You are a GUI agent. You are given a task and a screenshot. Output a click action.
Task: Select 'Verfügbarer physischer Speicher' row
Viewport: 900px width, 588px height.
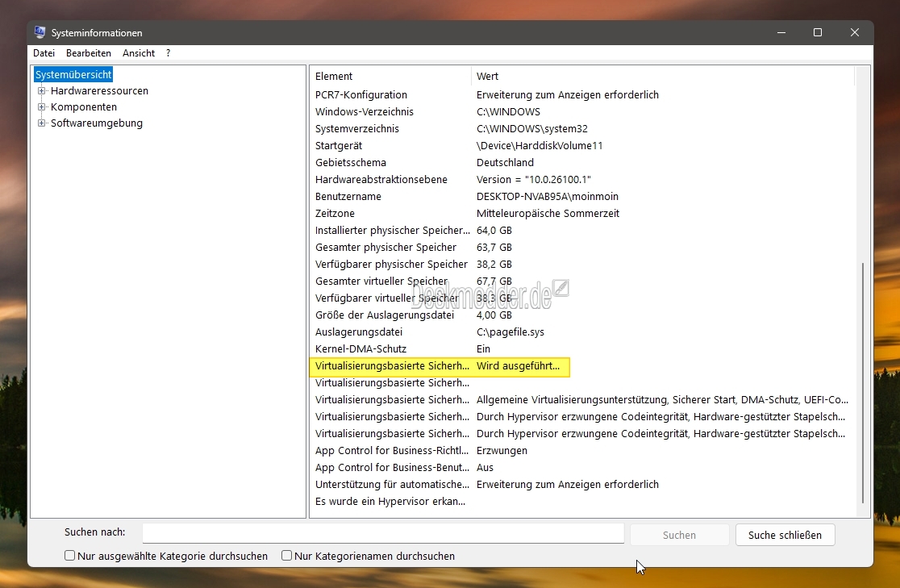click(582, 264)
